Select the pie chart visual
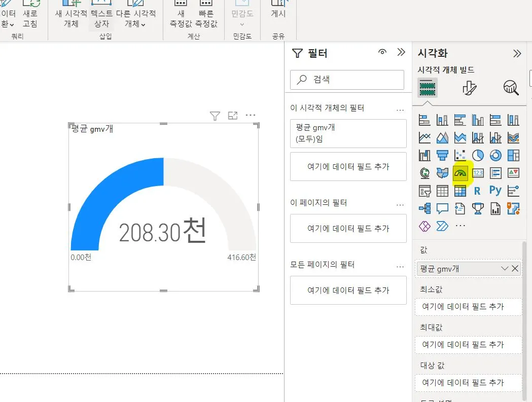The height and width of the screenshot is (402, 532). coord(478,155)
